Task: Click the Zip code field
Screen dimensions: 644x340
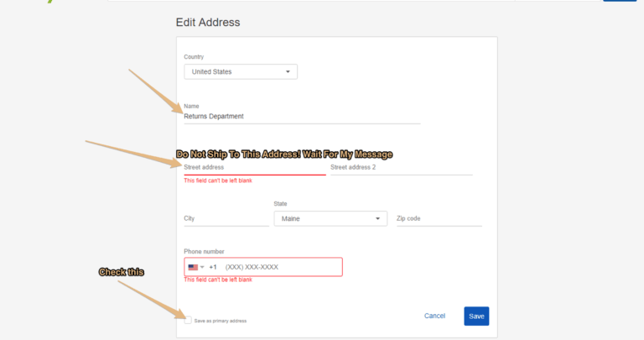Action: [x=439, y=219]
